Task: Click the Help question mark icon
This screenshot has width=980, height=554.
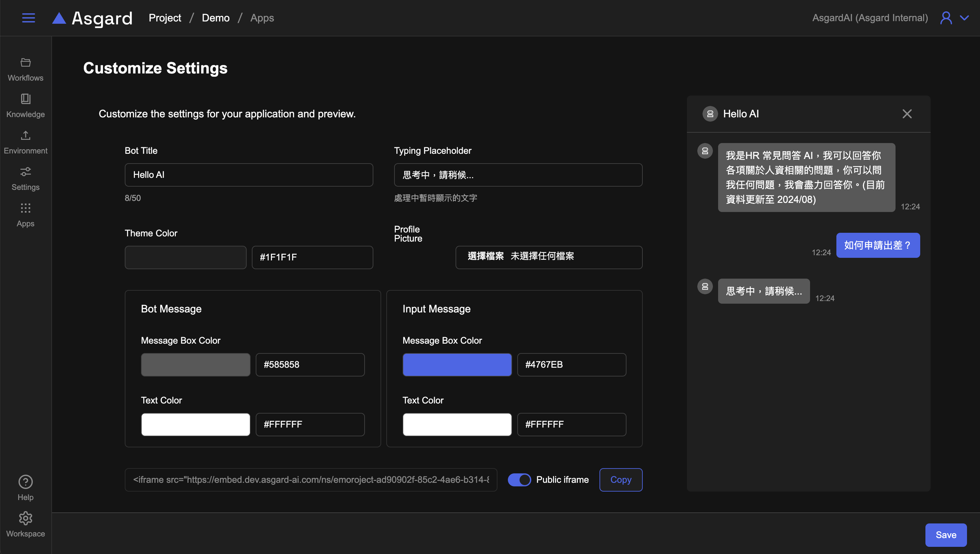Action: coord(25,482)
